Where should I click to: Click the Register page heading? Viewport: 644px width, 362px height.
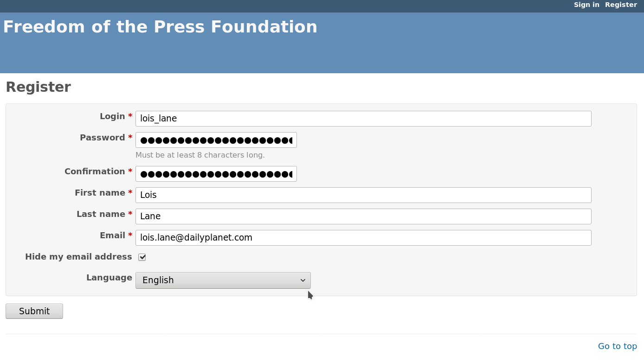[x=38, y=87]
